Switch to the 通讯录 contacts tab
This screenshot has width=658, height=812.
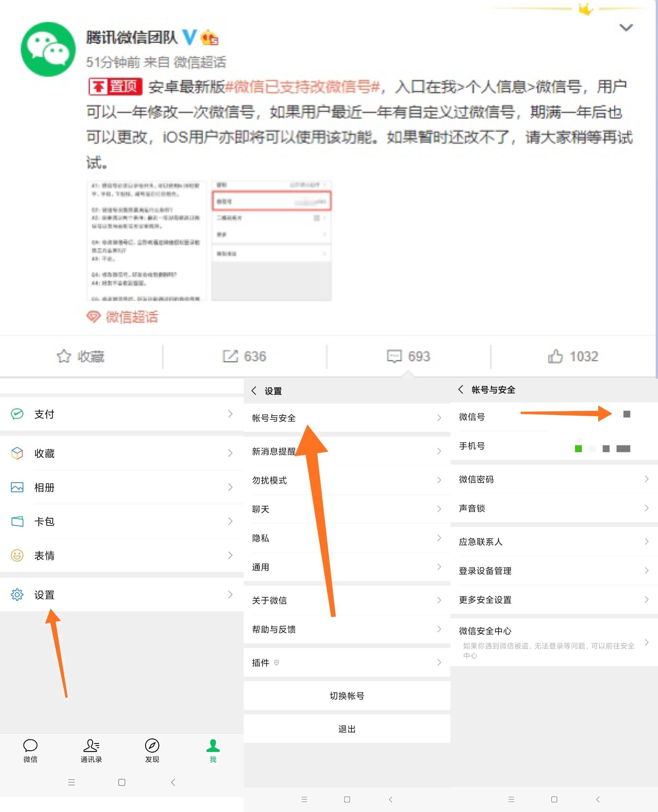92,751
